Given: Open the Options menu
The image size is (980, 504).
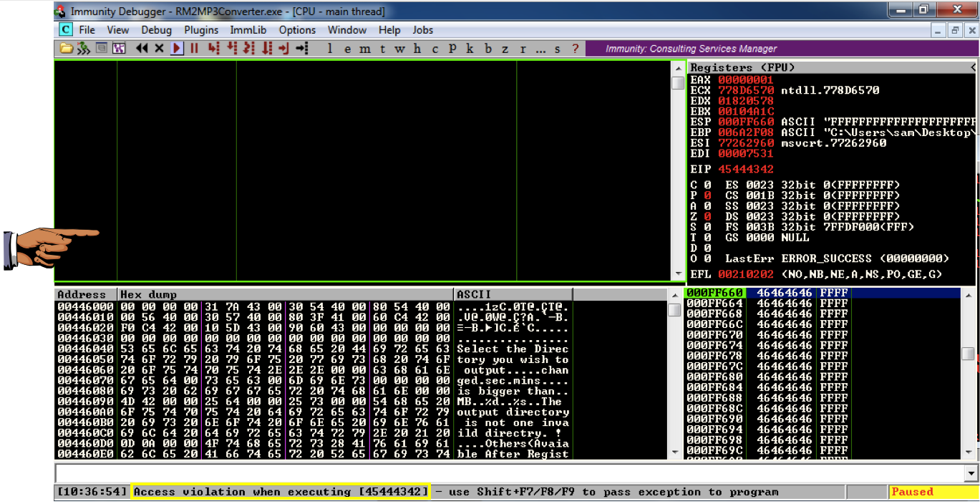Looking at the screenshot, I should click(x=297, y=30).
